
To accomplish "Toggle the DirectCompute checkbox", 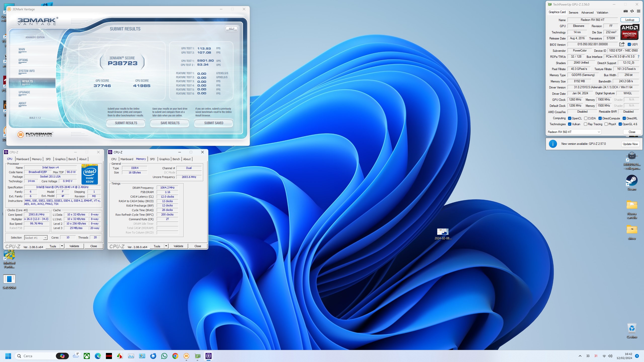I will (x=600, y=118).
